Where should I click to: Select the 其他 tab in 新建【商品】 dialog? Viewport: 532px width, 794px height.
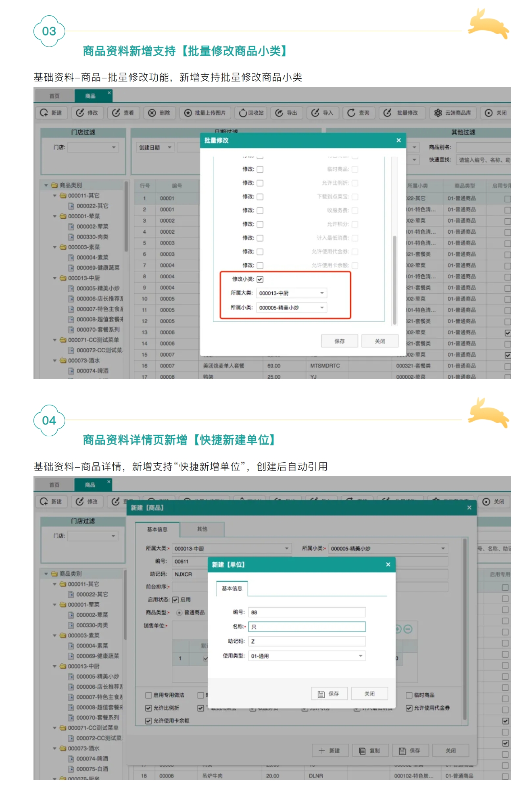(202, 529)
